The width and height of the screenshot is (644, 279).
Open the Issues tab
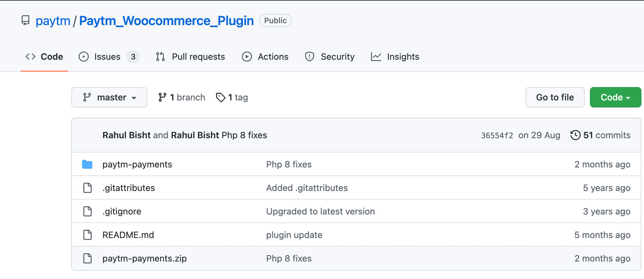pos(109,57)
